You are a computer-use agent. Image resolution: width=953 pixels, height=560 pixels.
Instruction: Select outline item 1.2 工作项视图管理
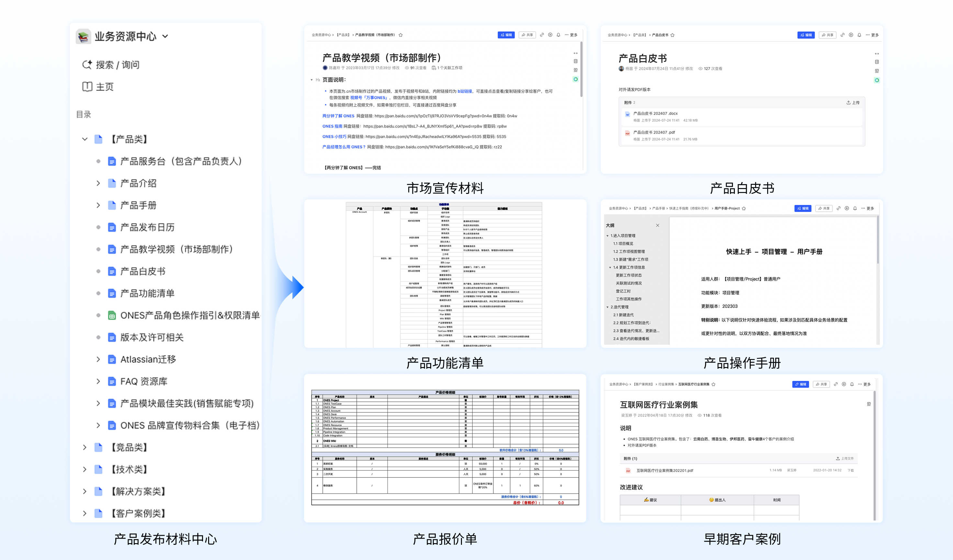[x=629, y=252]
